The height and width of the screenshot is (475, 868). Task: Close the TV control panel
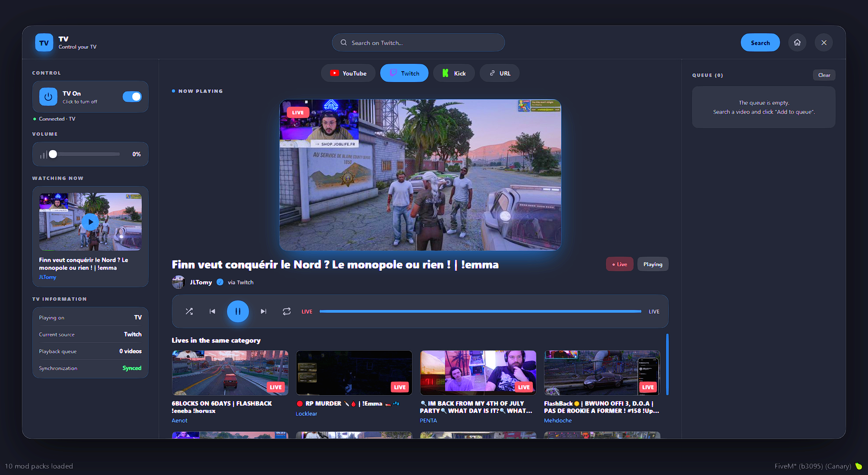click(824, 42)
